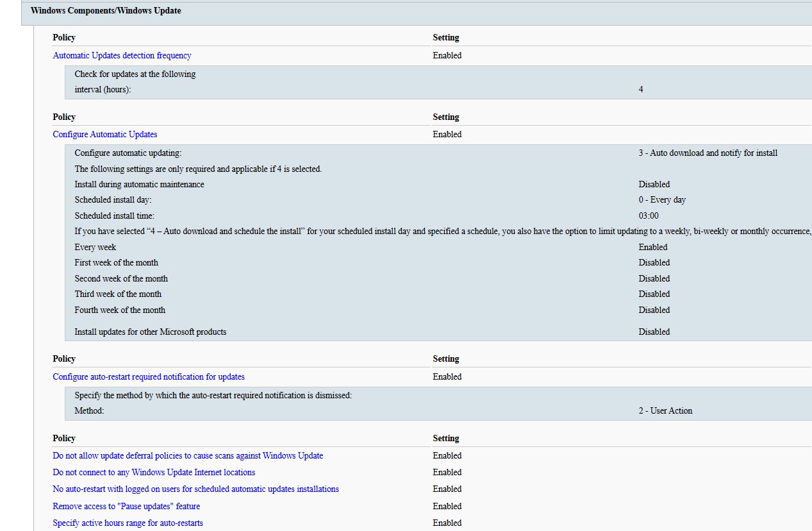Click Configure auto-restart required notification for updates

tap(149, 377)
